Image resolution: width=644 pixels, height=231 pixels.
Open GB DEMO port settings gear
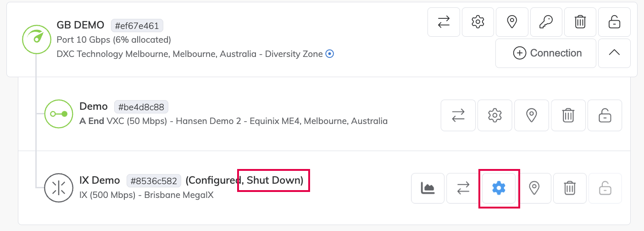(x=478, y=22)
